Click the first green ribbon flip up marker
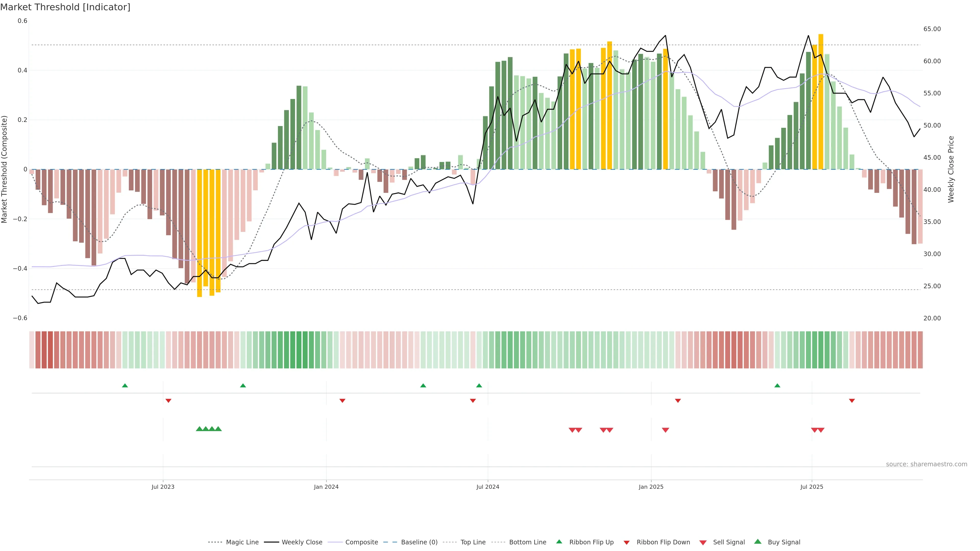Viewport: 980px width, 551px height. [x=125, y=386]
